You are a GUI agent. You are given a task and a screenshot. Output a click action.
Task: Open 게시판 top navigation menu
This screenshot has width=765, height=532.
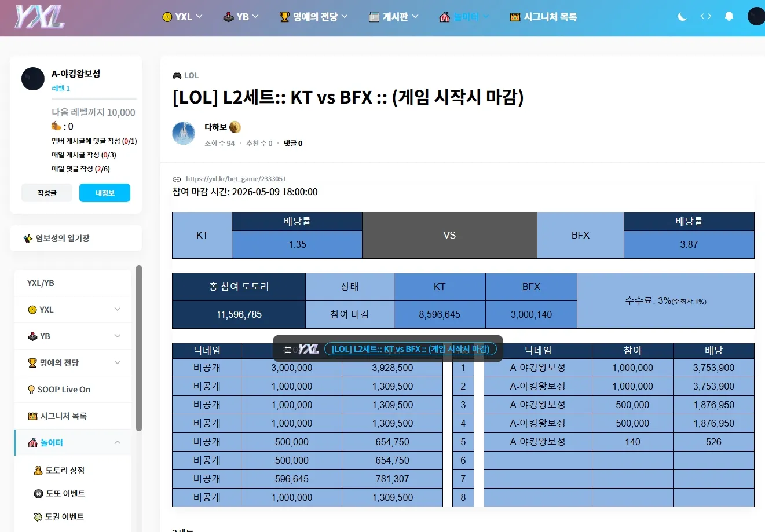(x=394, y=17)
